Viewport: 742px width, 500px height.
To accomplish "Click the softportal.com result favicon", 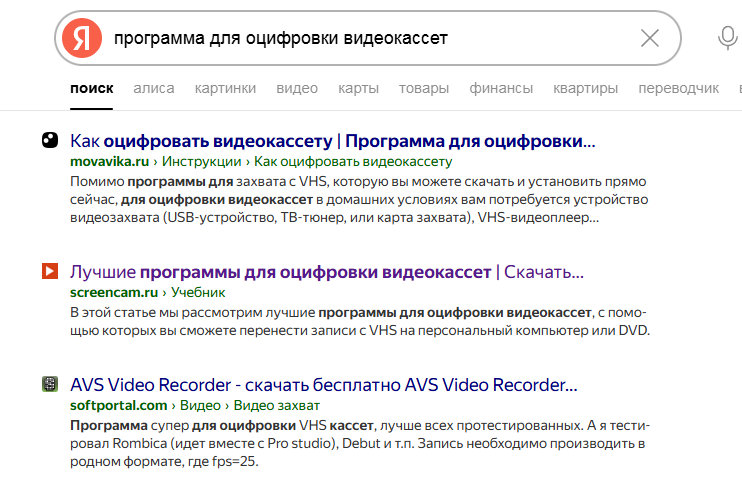I will (x=50, y=384).
